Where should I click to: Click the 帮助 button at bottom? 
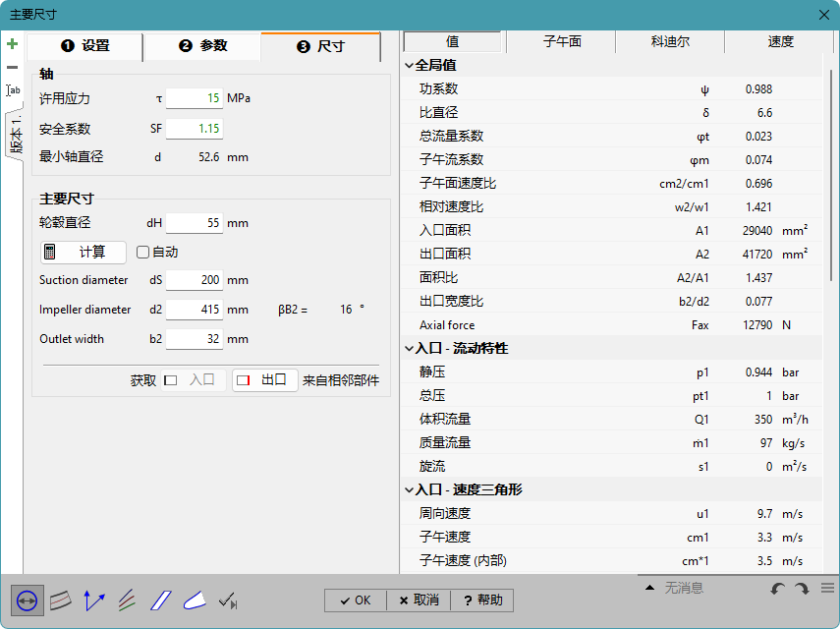[481, 600]
